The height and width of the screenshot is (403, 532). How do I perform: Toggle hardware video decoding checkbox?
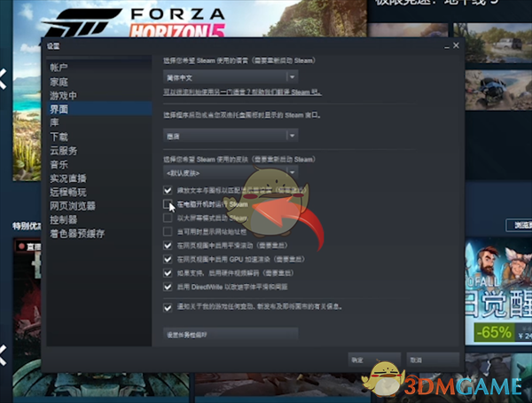(x=168, y=273)
